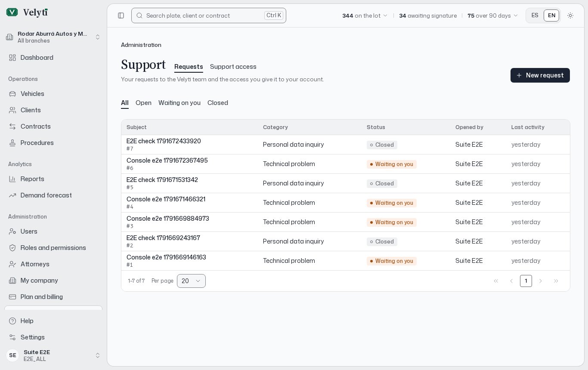Open Help in the sidebar
The width and height of the screenshot is (588, 370).
click(53, 321)
